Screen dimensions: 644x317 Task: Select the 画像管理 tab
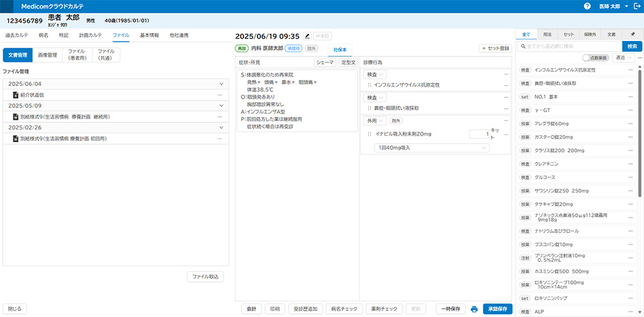tap(47, 54)
